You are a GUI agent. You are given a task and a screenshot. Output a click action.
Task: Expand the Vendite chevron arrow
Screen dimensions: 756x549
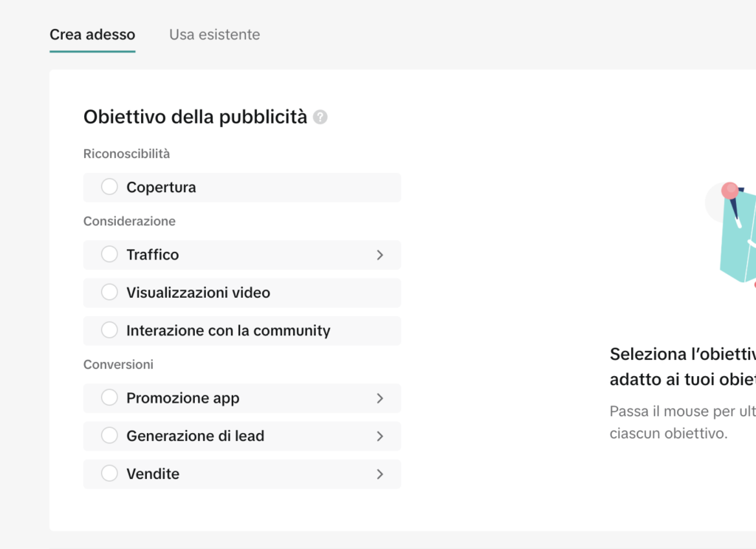click(380, 474)
